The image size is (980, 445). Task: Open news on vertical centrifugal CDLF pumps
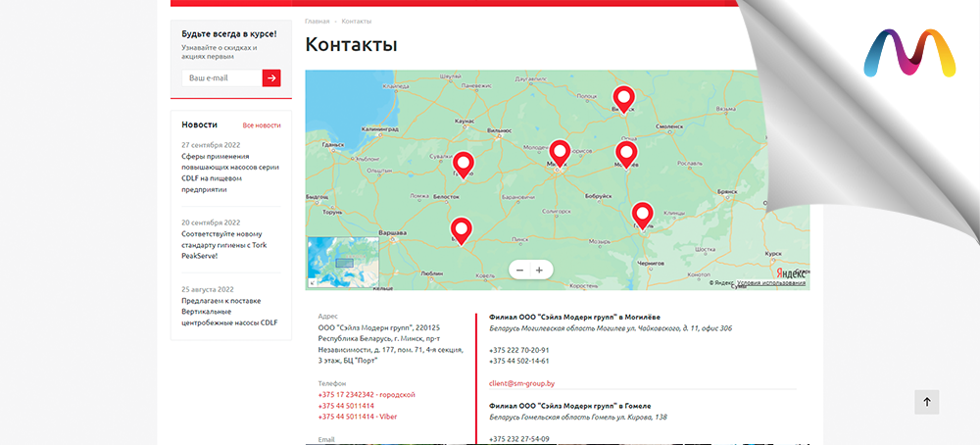pyautogui.click(x=230, y=312)
